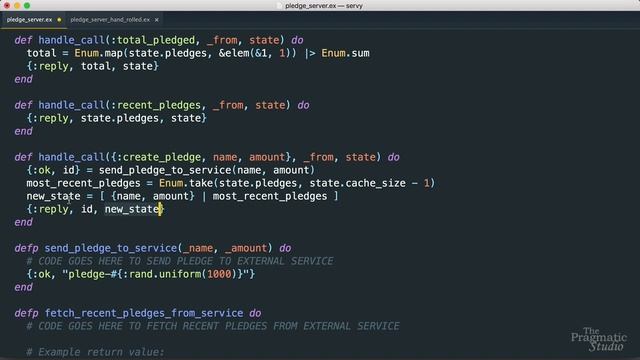Click ':create_pledge' atom in handle_call
Image resolution: width=640 pixels, height=360 pixels.
tap(159, 157)
